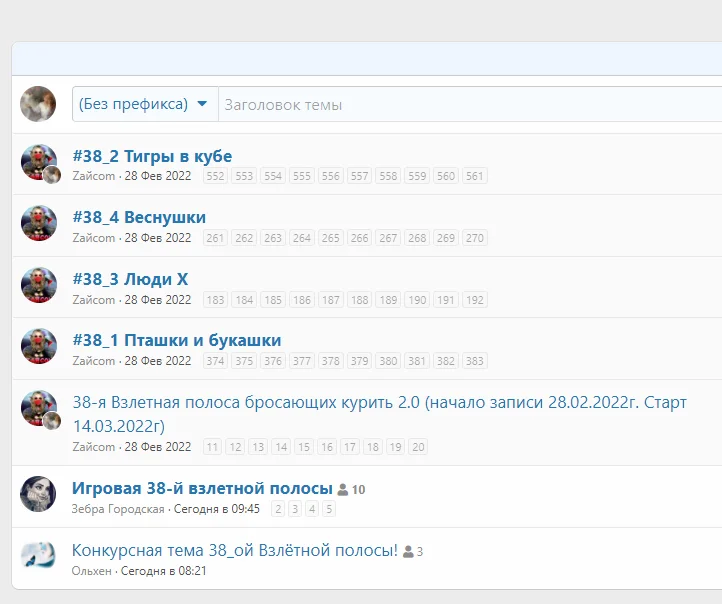Go to page 264 of Веснушки

(302, 238)
